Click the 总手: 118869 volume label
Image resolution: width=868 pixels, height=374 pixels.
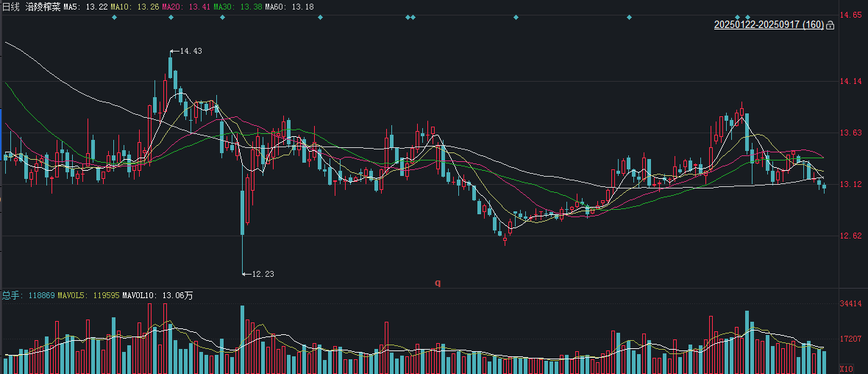[x=28, y=296]
